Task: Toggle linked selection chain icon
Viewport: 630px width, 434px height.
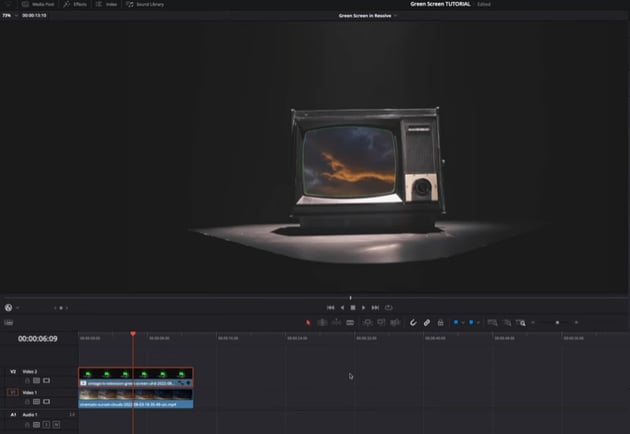Action: pos(427,322)
